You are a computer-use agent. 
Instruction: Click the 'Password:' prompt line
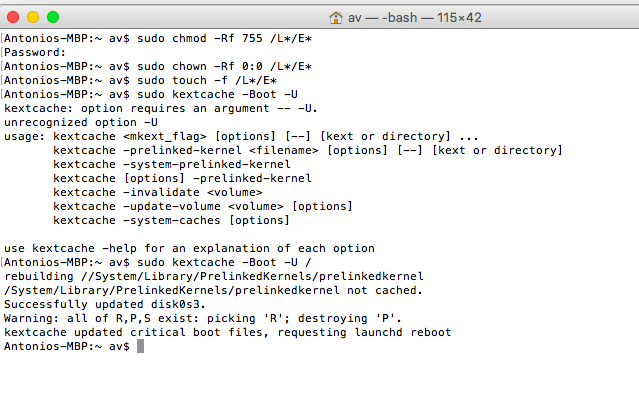(x=35, y=53)
